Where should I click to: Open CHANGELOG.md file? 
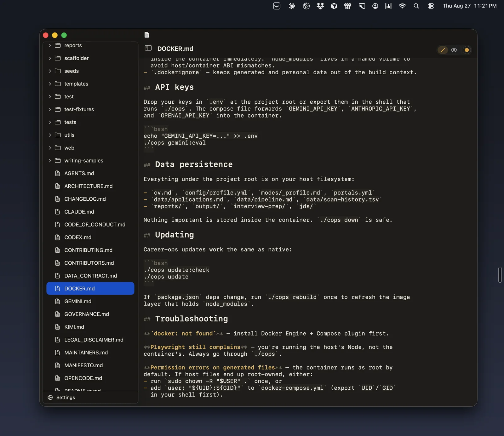90,199
